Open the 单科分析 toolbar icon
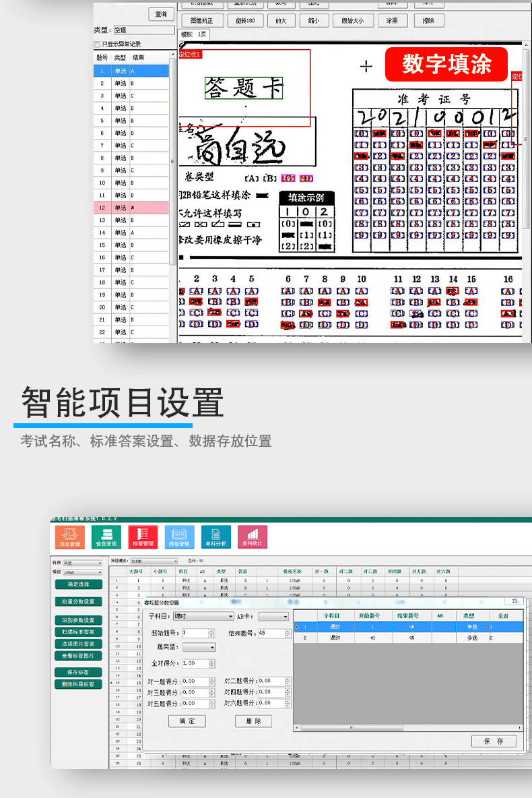 (215, 536)
